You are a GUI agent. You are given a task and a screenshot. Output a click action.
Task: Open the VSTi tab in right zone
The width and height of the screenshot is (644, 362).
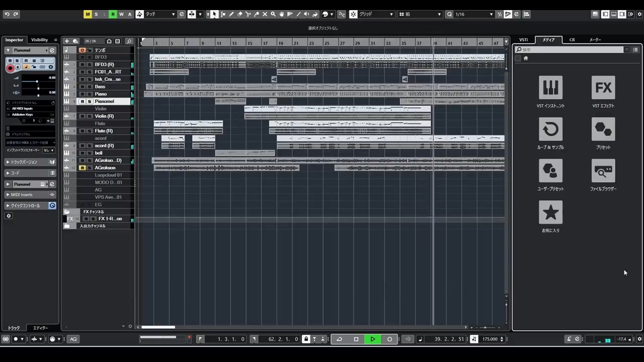[x=524, y=40]
